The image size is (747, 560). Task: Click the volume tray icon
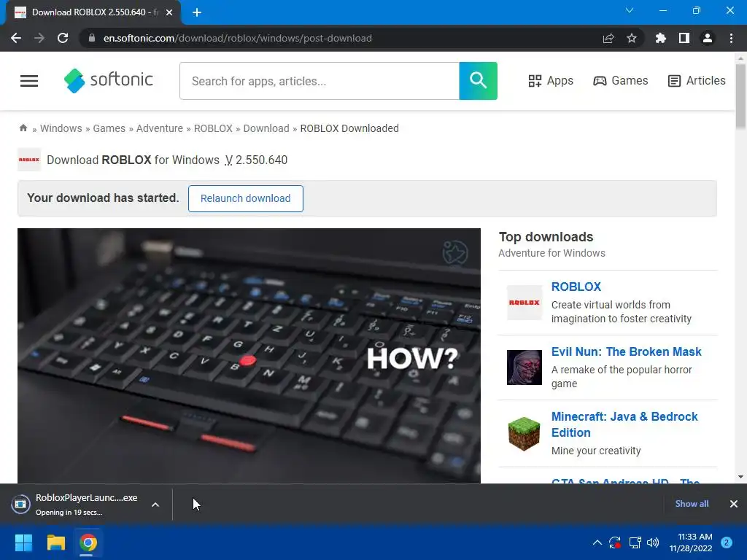coord(653,542)
